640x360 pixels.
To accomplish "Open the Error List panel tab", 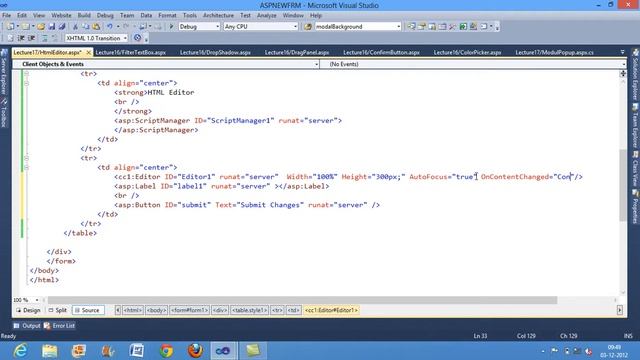I will [x=60, y=326].
